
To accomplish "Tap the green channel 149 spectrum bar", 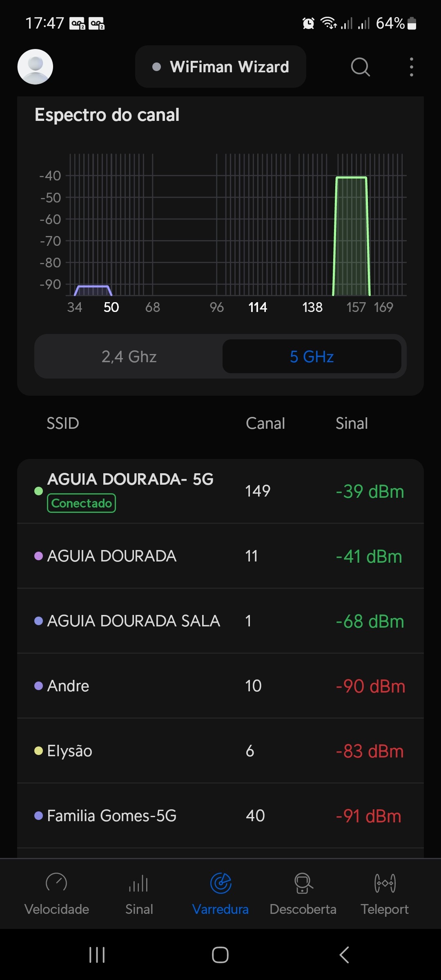I will (351, 237).
